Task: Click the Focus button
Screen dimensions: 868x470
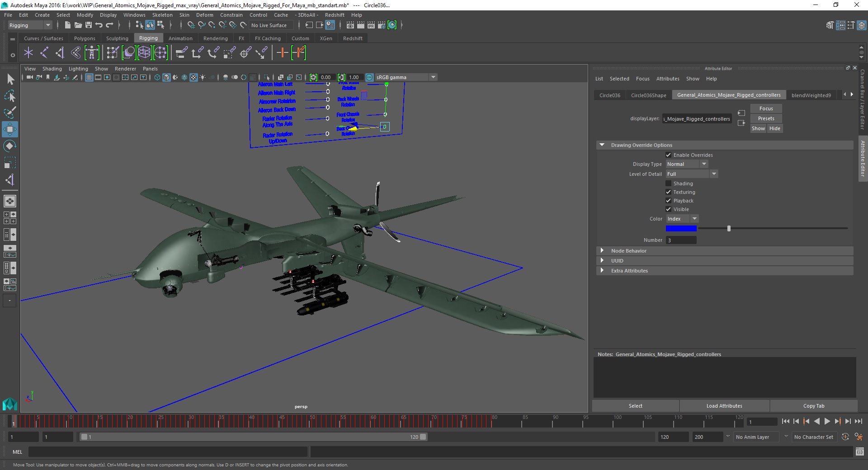Action: click(x=766, y=108)
